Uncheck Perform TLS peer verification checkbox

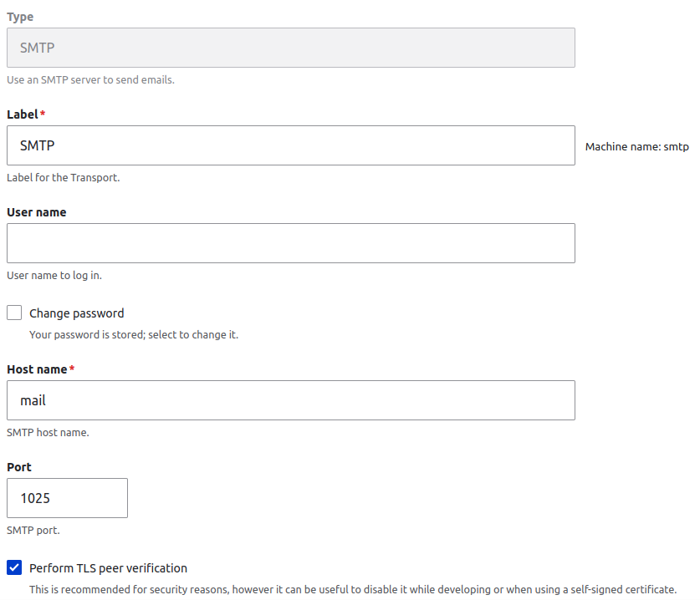(x=14, y=567)
